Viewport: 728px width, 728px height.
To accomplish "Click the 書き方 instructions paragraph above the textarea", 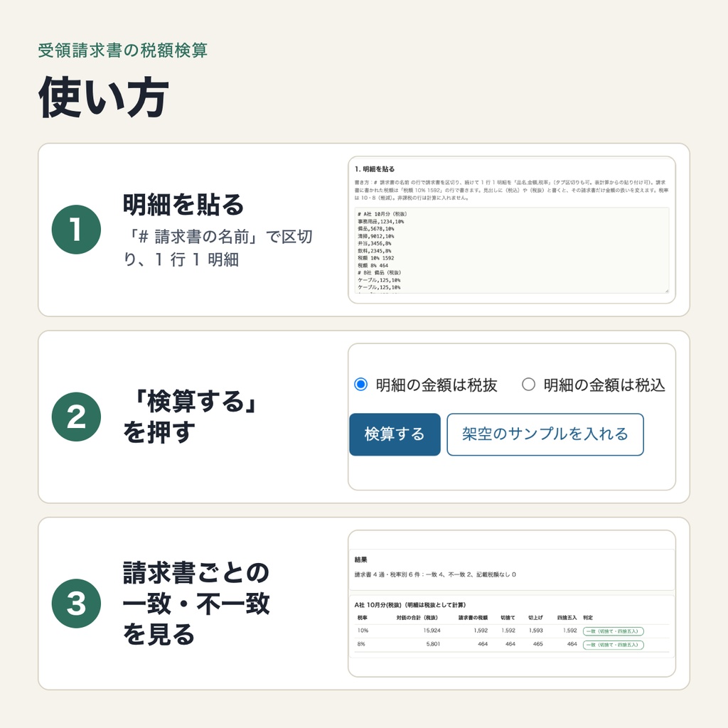I will pos(511,190).
